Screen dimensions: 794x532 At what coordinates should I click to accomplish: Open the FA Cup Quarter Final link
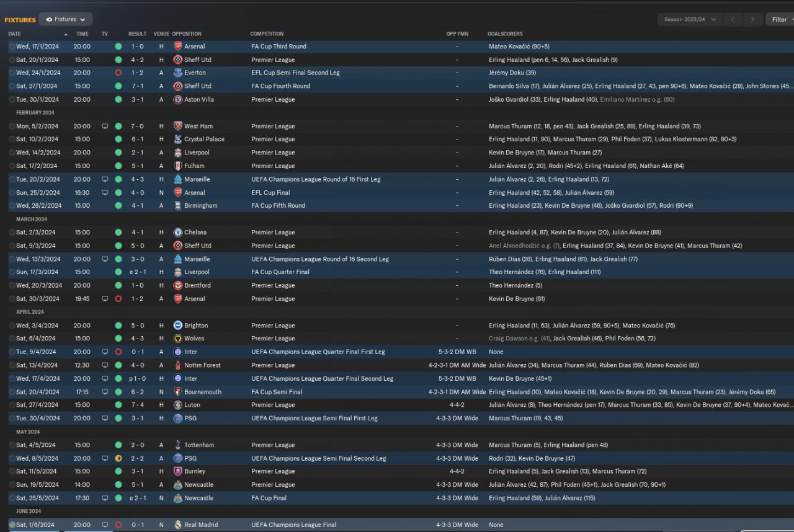coord(280,272)
